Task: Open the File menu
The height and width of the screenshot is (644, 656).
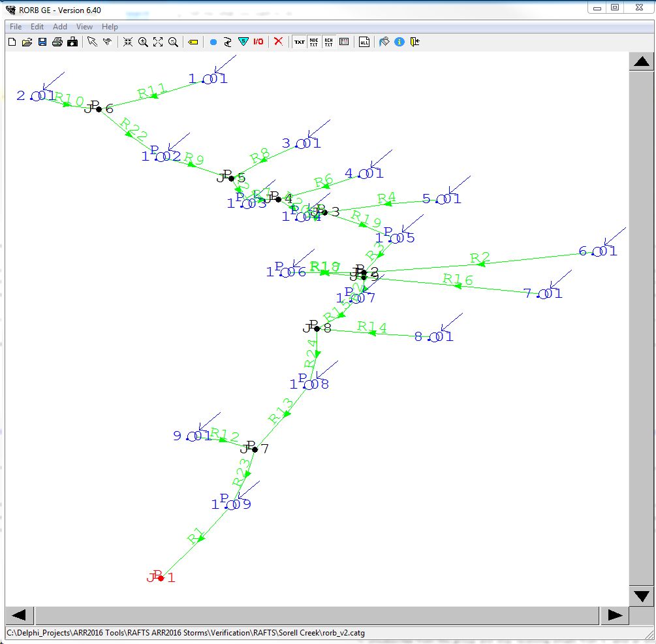Action: 16,27
